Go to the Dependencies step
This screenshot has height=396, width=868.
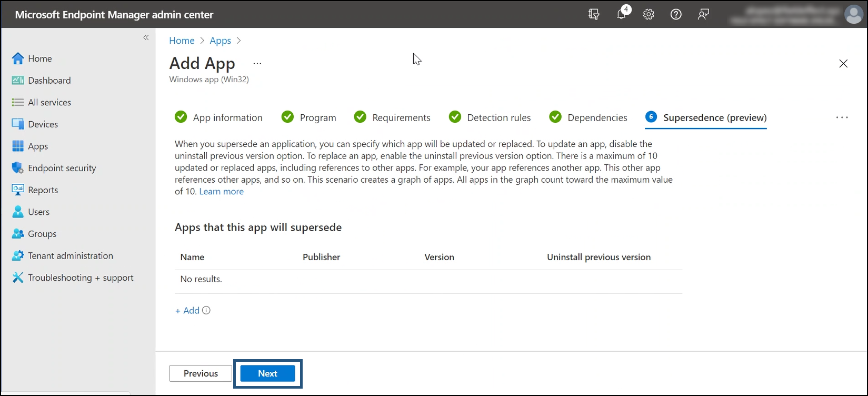(x=588, y=117)
